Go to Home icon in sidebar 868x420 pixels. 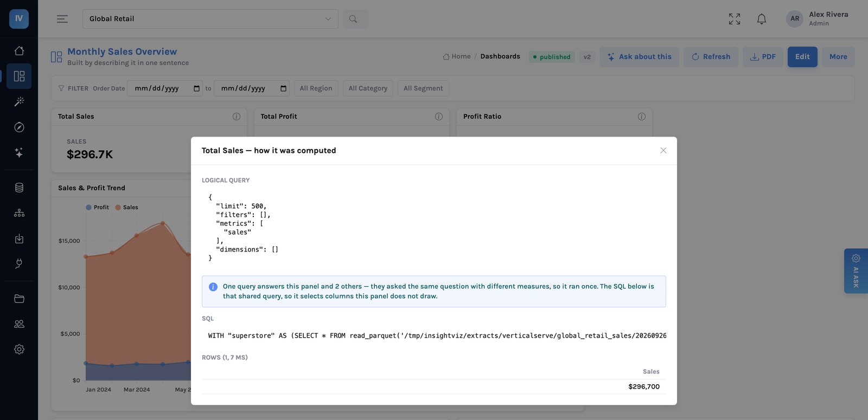pos(19,50)
